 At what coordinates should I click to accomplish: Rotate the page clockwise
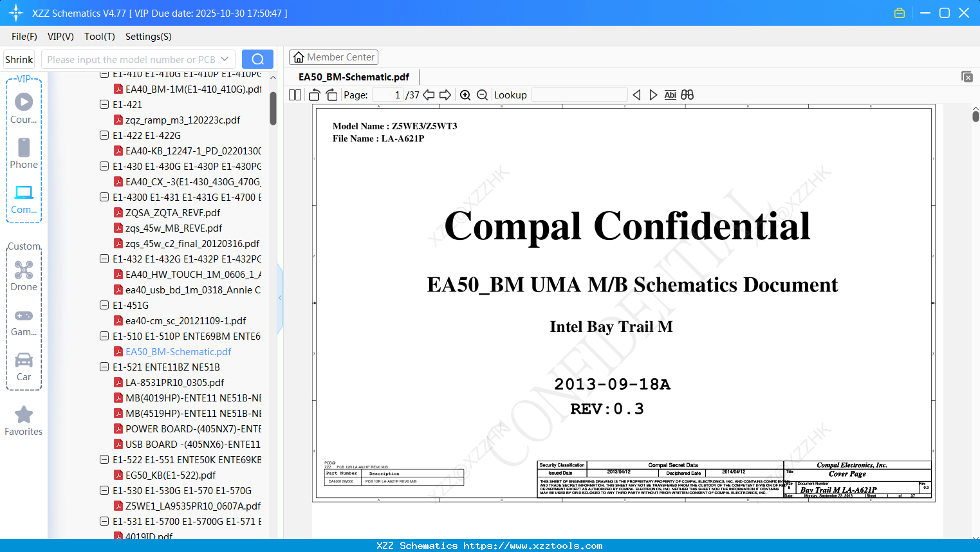coord(332,95)
